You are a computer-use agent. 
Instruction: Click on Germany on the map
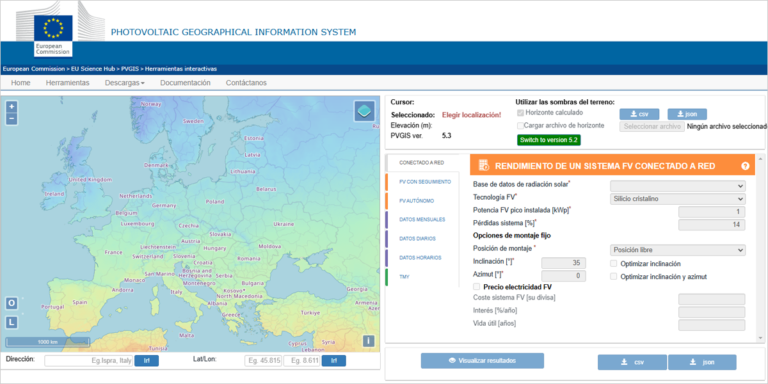(164, 206)
